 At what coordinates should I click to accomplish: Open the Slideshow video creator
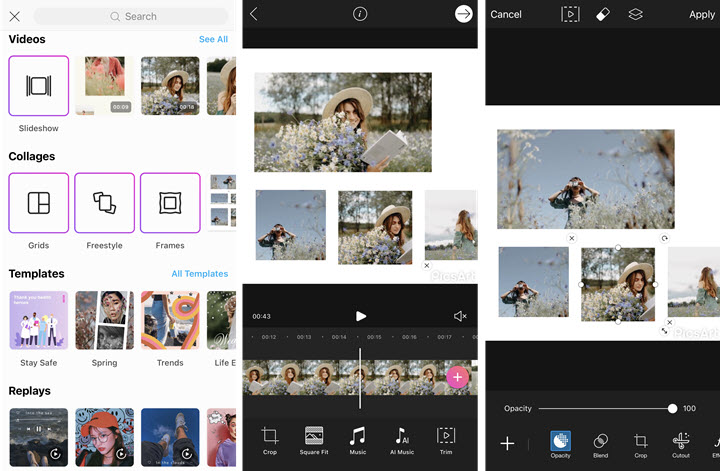(x=39, y=86)
